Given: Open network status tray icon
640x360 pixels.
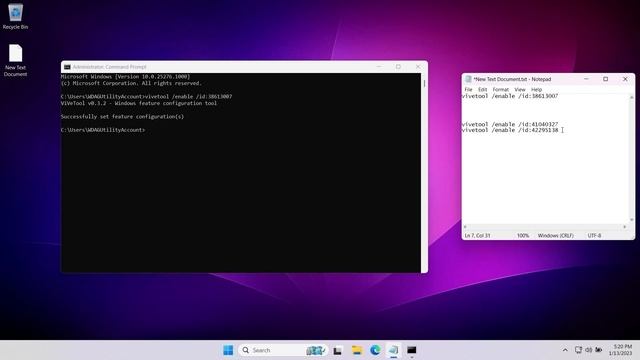Looking at the screenshot, I should click(x=578, y=350).
